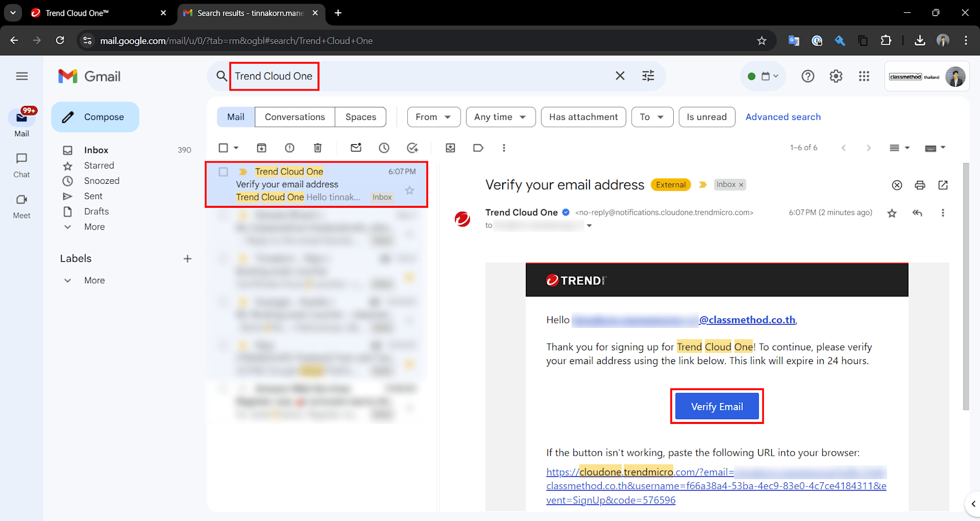The height and width of the screenshot is (521, 980).
Task: Select the Mail results tab
Action: coord(236,117)
